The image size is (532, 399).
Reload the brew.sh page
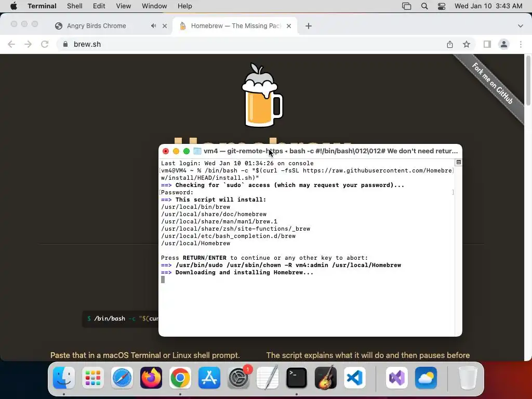pos(45,44)
